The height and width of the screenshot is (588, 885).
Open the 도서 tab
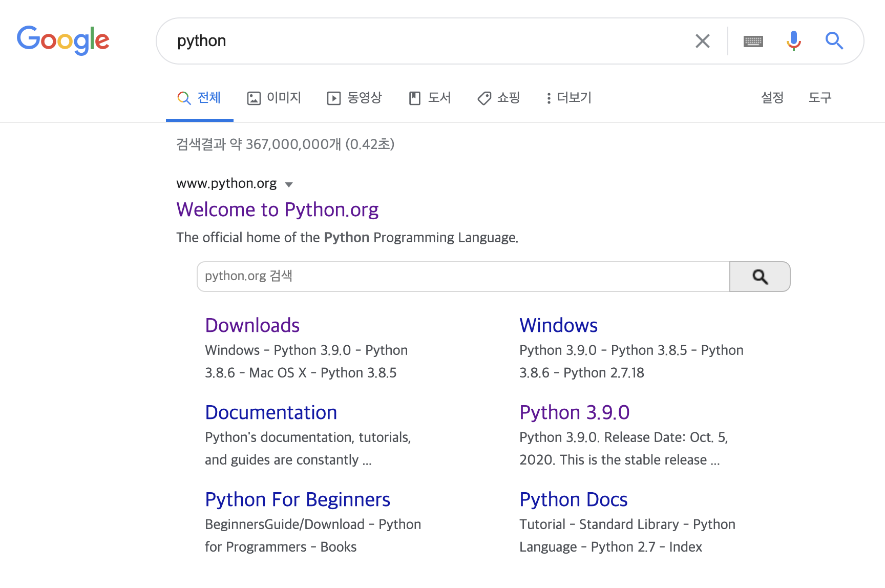(x=430, y=97)
